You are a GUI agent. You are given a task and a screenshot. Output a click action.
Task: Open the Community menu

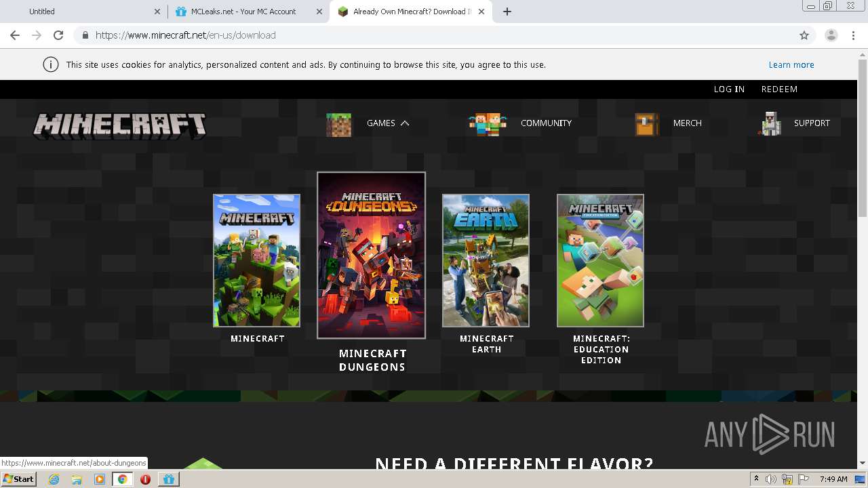pos(546,123)
